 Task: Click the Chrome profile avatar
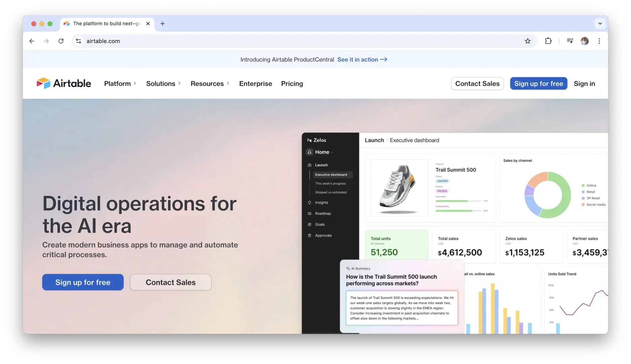(585, 41)
